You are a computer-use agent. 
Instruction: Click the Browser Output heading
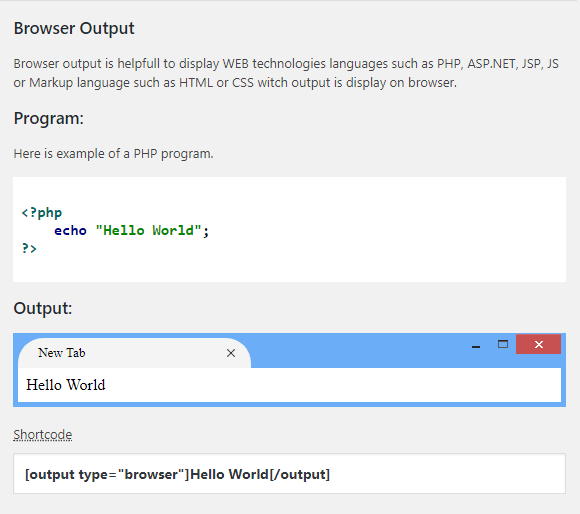point(74,28)
